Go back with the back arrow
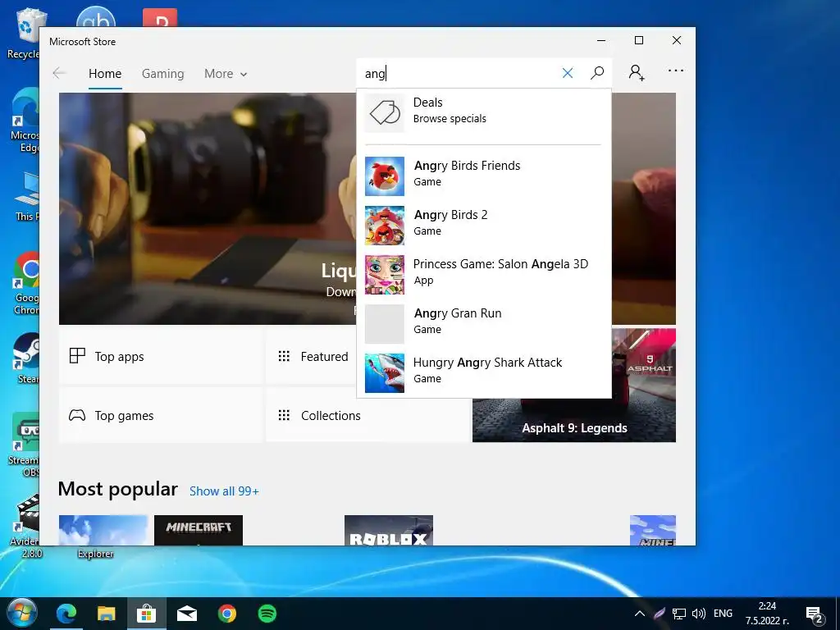 point(59,73)
